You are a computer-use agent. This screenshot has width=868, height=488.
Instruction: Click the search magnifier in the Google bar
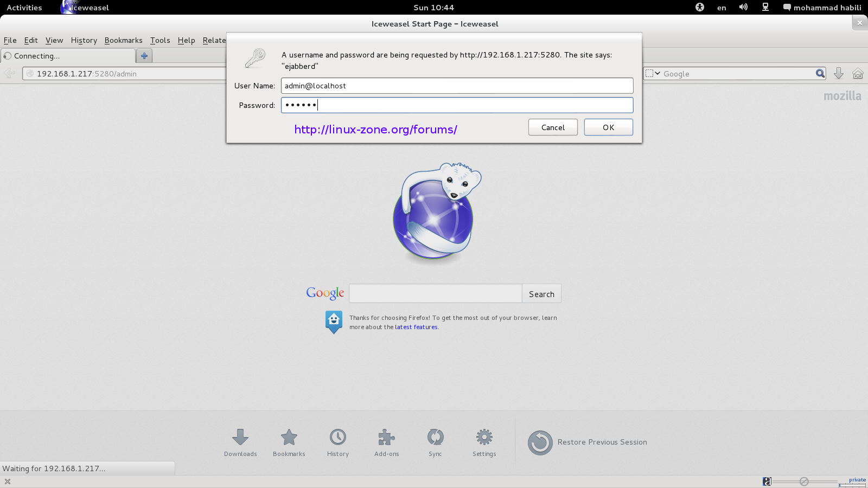[x=820, y=74]
